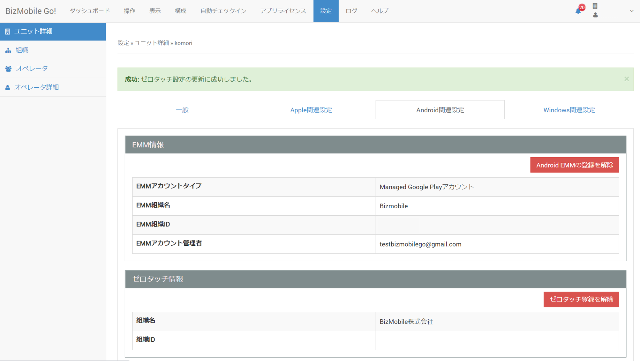Click the BizMobile Go! logo

[x=31, y=11]
